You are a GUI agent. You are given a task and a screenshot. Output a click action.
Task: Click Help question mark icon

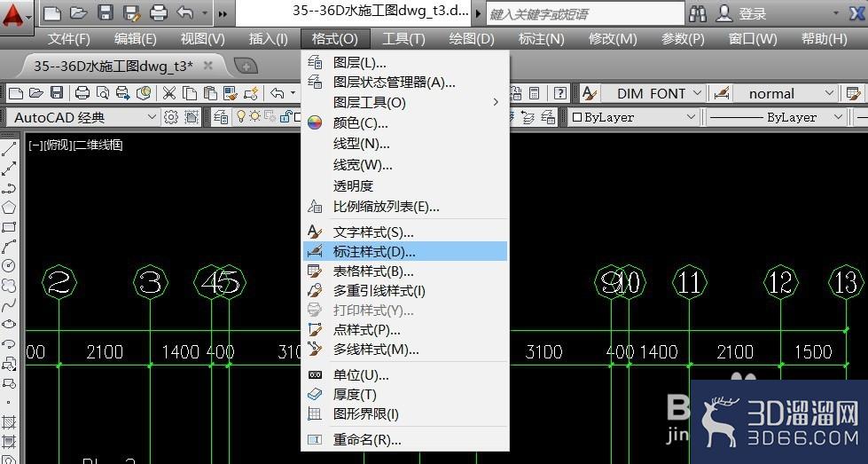coord(560,93)
